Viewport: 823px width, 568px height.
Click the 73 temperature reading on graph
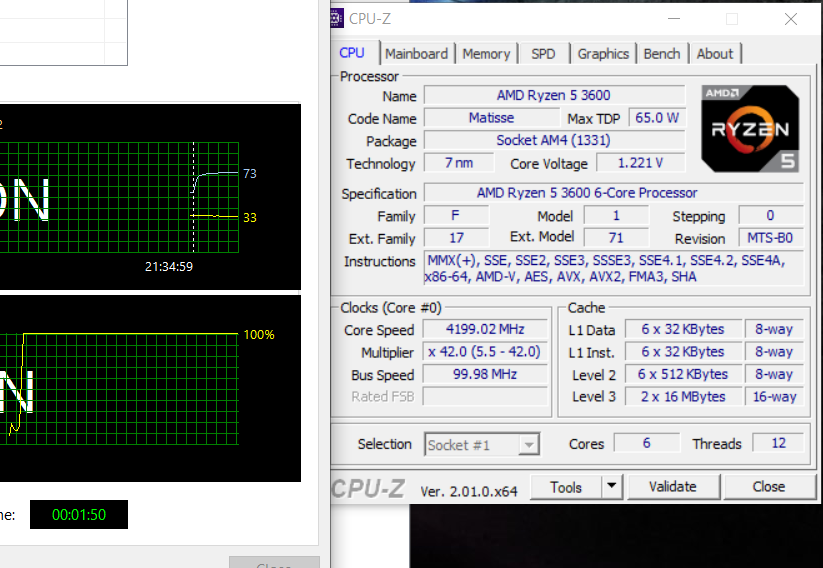tap(250, 174)
